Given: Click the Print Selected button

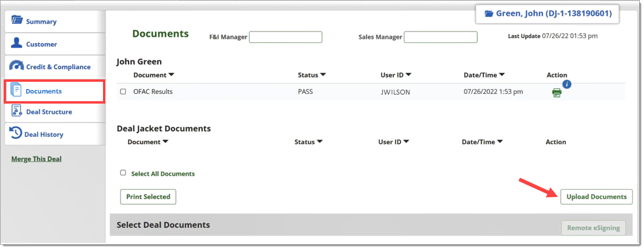Looking at the screenshot, I should [x=148, y=197].
